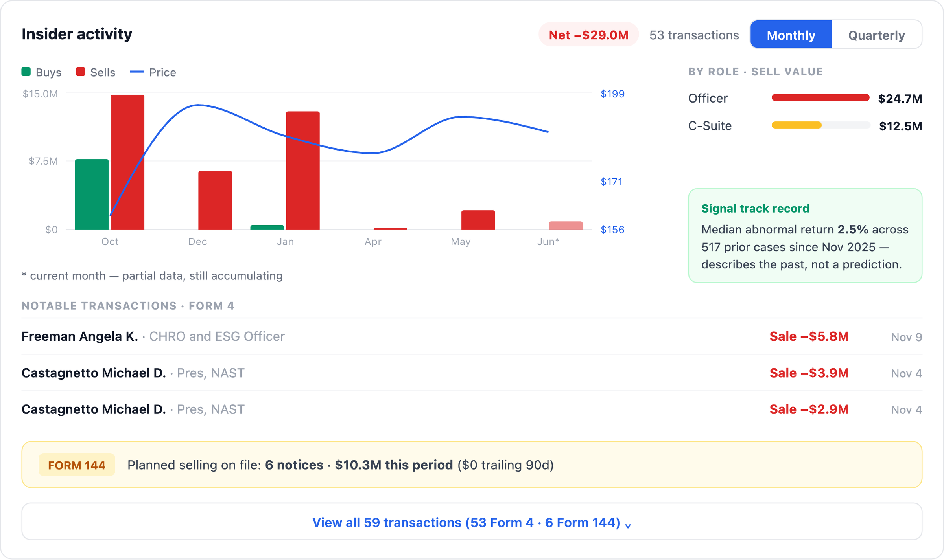Click the blue Price legend line
The height and width of the screenshot is (560, 944).
[137, 72]
